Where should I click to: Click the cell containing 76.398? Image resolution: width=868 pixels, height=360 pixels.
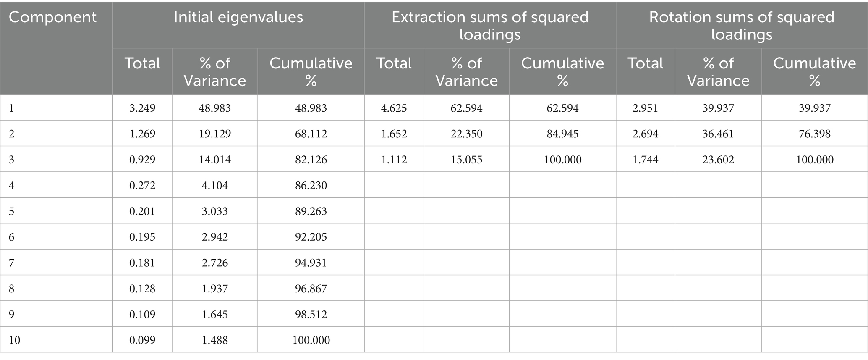tap(814, 134)
